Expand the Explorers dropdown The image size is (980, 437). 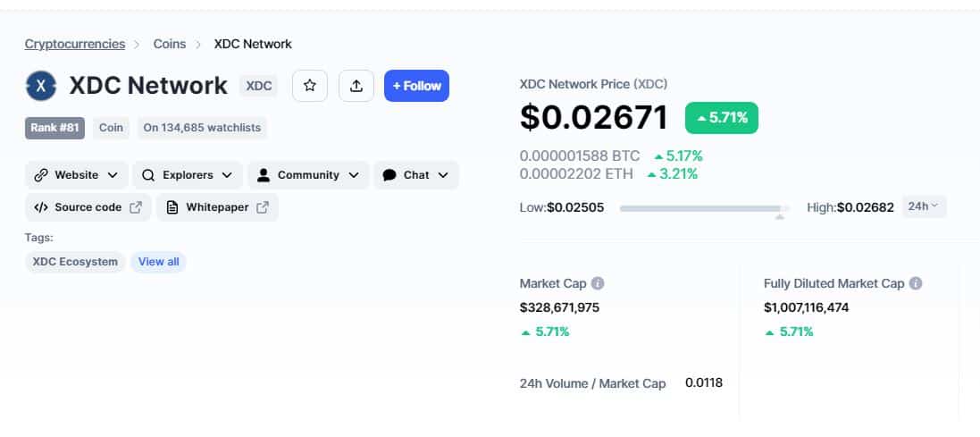click(188, 175)
